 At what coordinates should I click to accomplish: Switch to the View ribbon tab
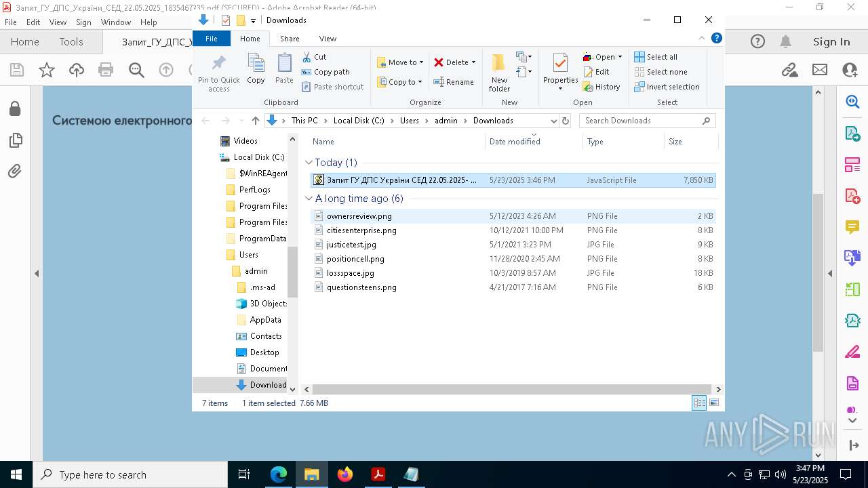(328, 39)
